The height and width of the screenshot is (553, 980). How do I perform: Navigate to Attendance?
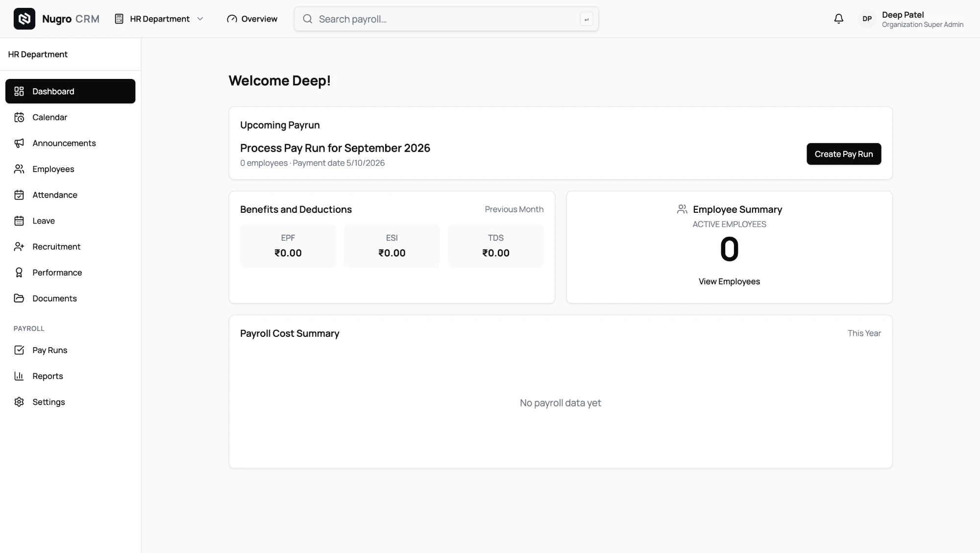coord(70,195)
